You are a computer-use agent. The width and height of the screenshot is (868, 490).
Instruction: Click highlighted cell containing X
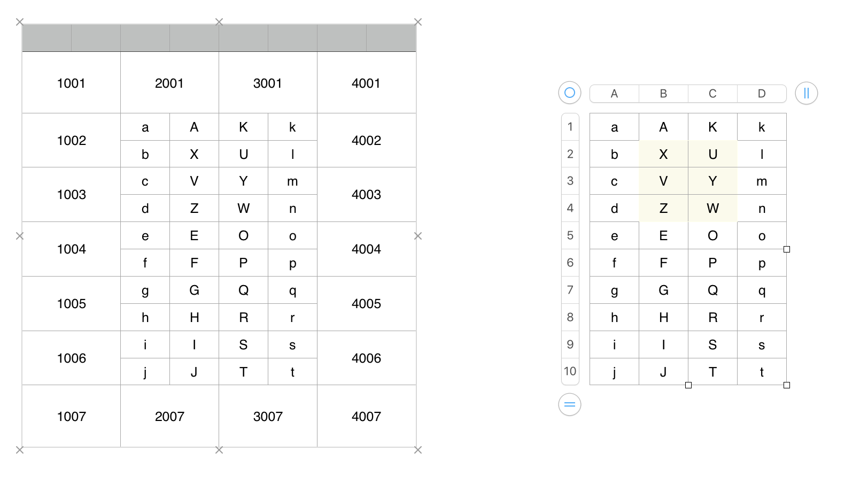coord(663,154)
